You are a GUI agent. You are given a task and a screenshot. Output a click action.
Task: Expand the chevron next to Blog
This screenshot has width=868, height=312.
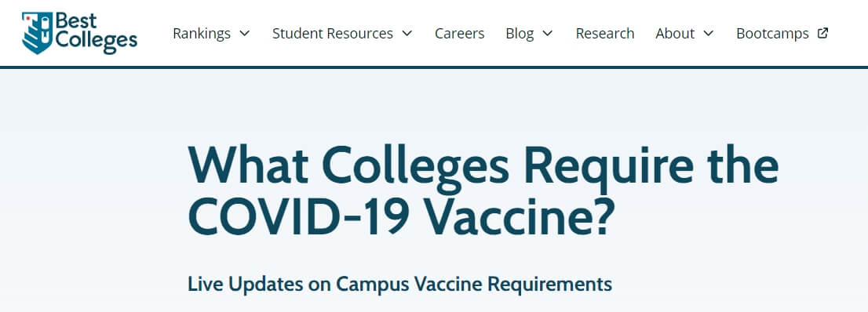(x=548, y=33)
